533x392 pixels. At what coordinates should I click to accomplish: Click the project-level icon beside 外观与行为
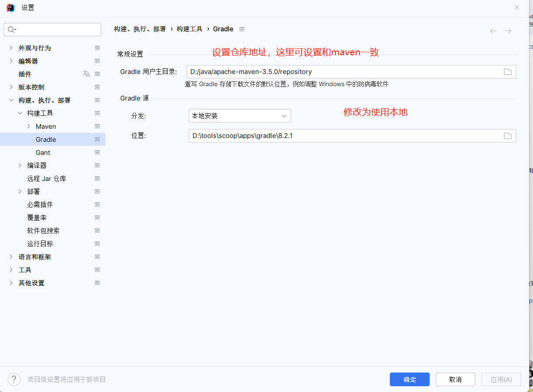point(98,48)
